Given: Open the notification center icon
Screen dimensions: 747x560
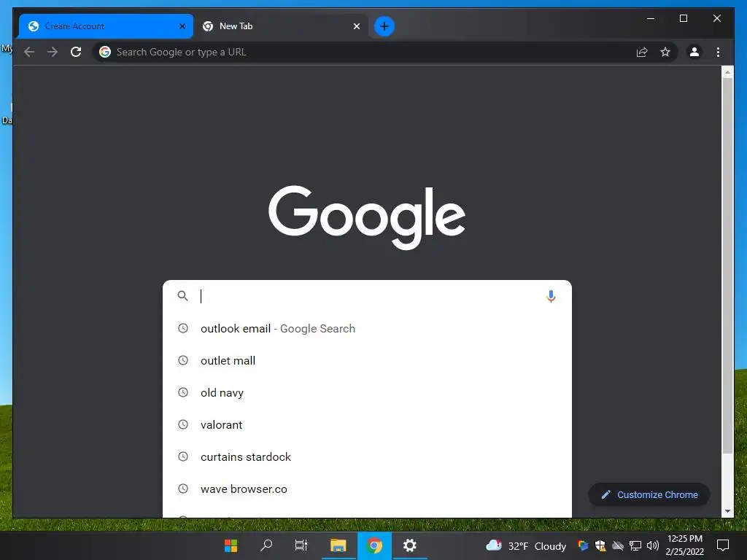Looking at the screenshot, I should click(x=723, y=545).
